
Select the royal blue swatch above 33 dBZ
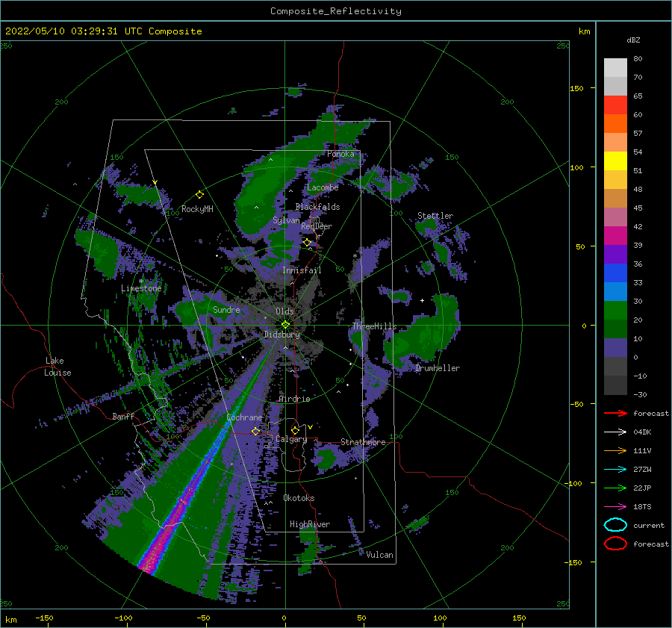tap(615, 273)
